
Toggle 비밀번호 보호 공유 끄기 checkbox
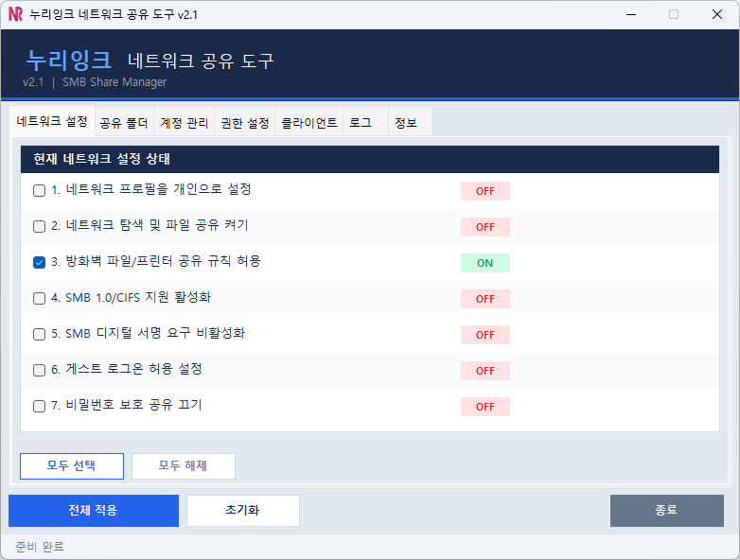[40, 406]
